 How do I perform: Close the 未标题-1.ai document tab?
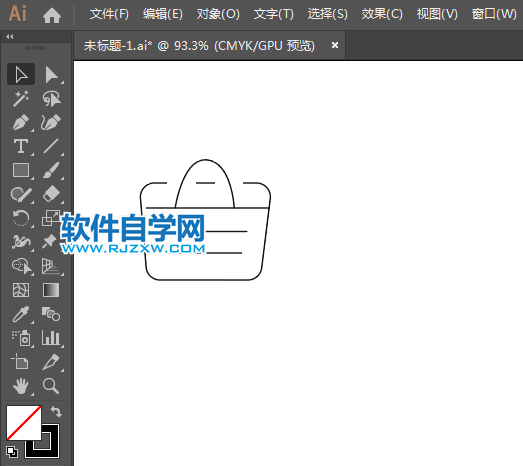point(335,45)
